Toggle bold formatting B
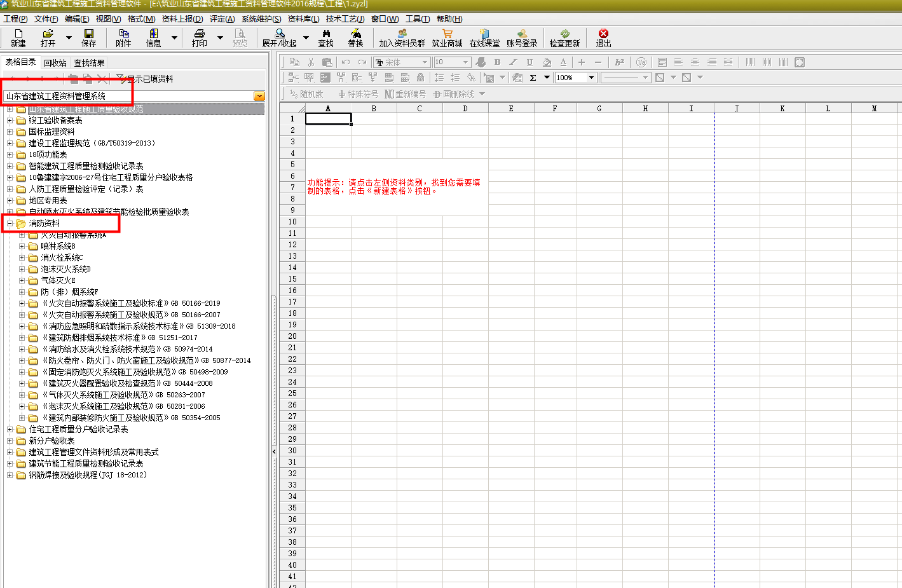902x588 pixels. [497, 62]
